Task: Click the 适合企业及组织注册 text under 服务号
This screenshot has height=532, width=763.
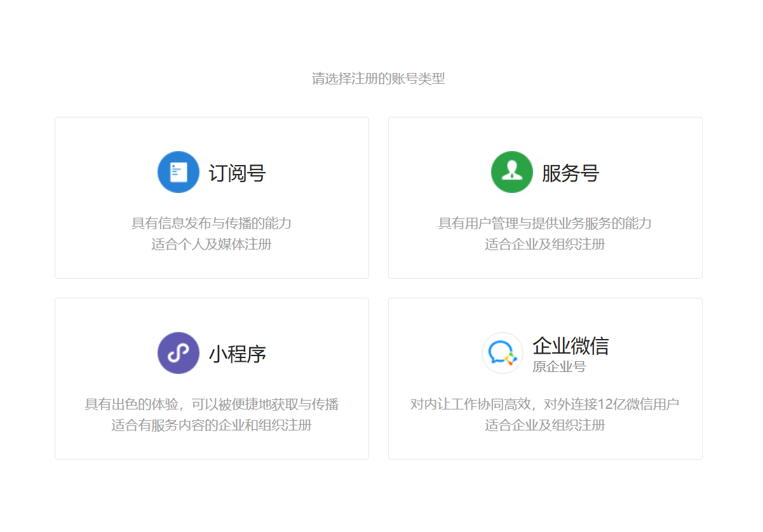Action: pos(545,244)
